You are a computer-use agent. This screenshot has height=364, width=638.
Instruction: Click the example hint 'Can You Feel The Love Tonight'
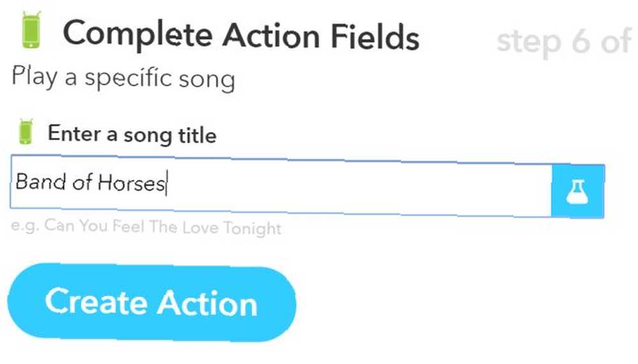tap(163, 226)
